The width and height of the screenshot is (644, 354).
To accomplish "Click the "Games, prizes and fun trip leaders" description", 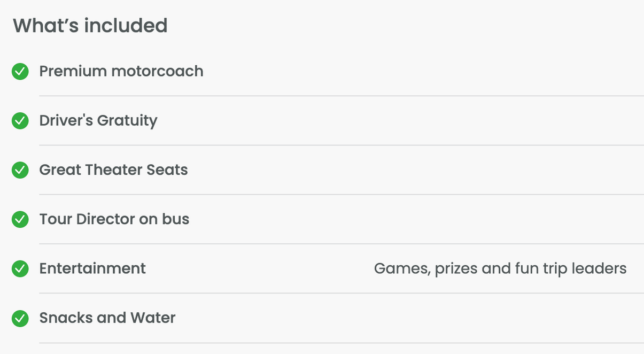I will [500, 268].
